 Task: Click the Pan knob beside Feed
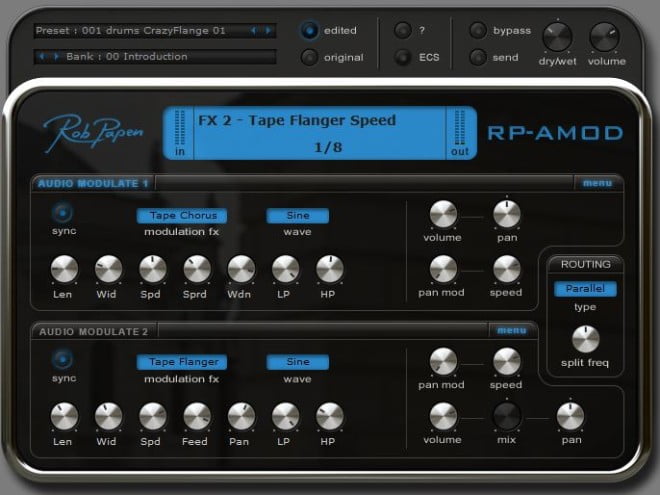coord(241,416)
